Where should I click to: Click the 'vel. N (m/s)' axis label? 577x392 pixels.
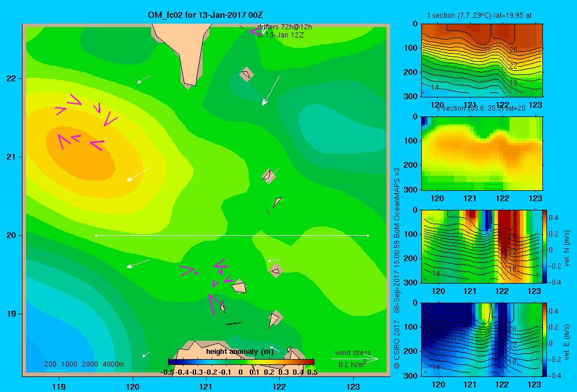point(567,248)
